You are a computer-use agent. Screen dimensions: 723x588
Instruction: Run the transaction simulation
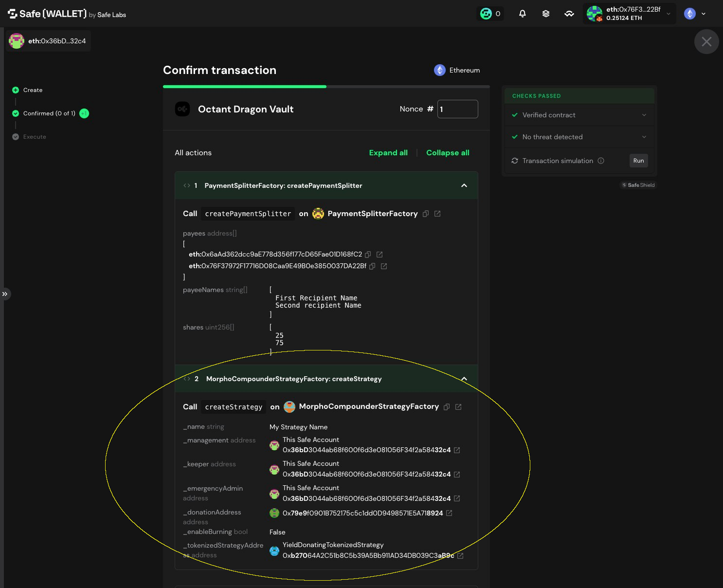pyautogui.click(x=638, y=161)
